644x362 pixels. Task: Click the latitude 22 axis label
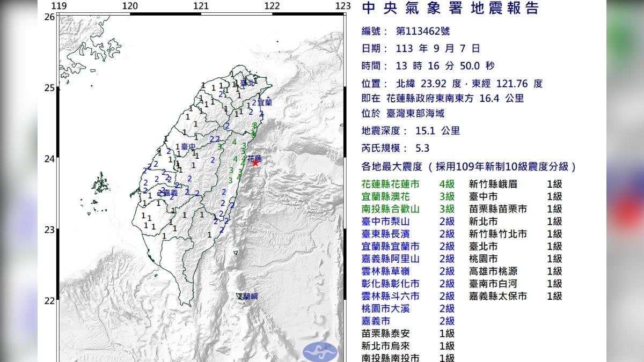point(49,300)
